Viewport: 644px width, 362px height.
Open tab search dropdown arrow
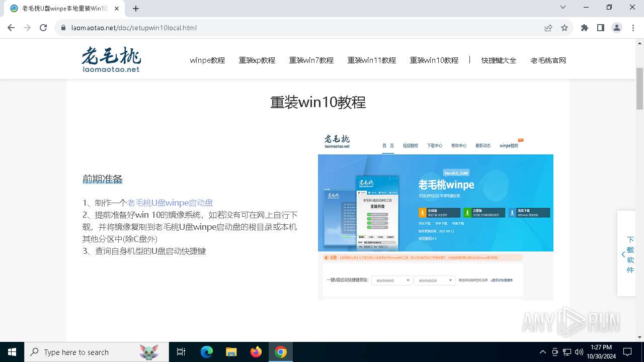click(563, 8)
